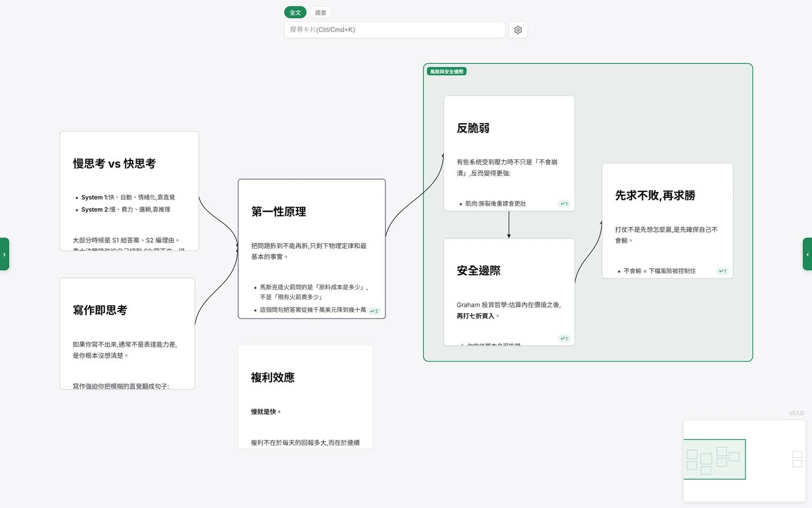The width and height of the screenshot is (812, 508).
Task: Open the settings gear next to search
Action: 518,30
